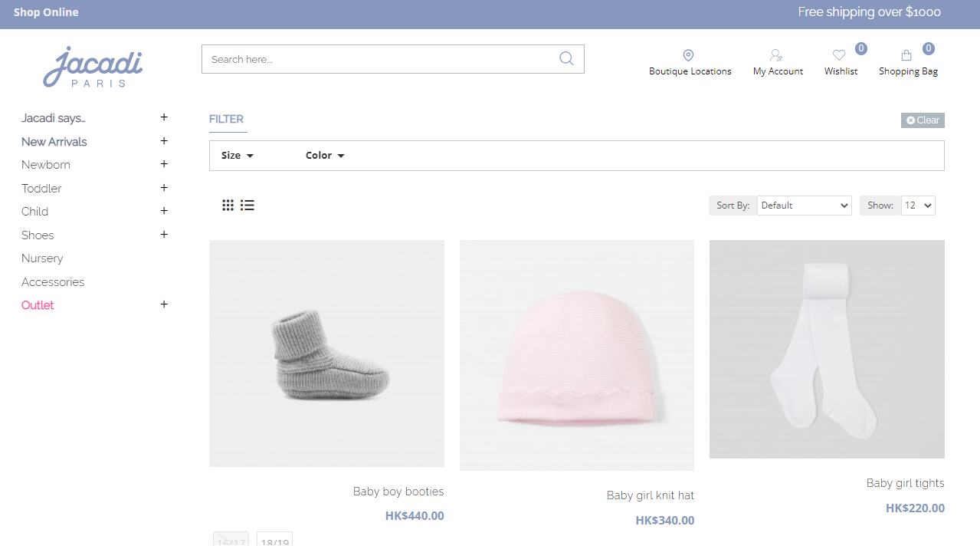Click the Baby boy booties product image
980x546 pixels.
(x=326, y=353)
